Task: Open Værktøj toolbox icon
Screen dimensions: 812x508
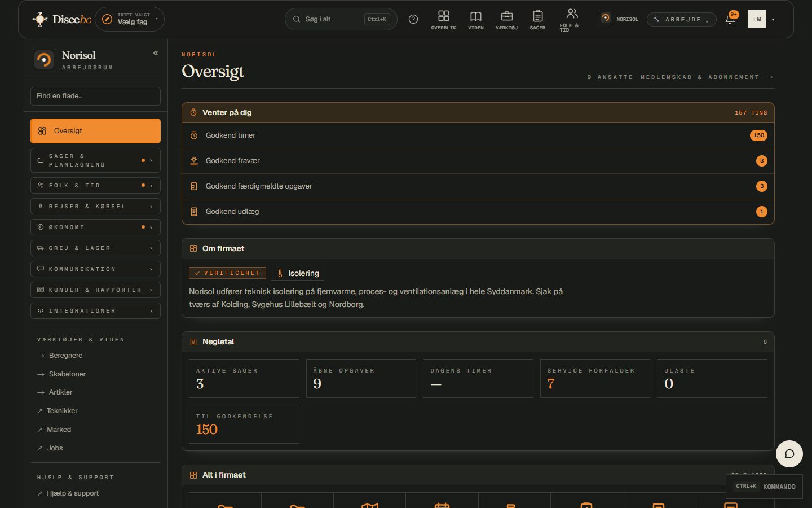Action: (x=506, y=20)
